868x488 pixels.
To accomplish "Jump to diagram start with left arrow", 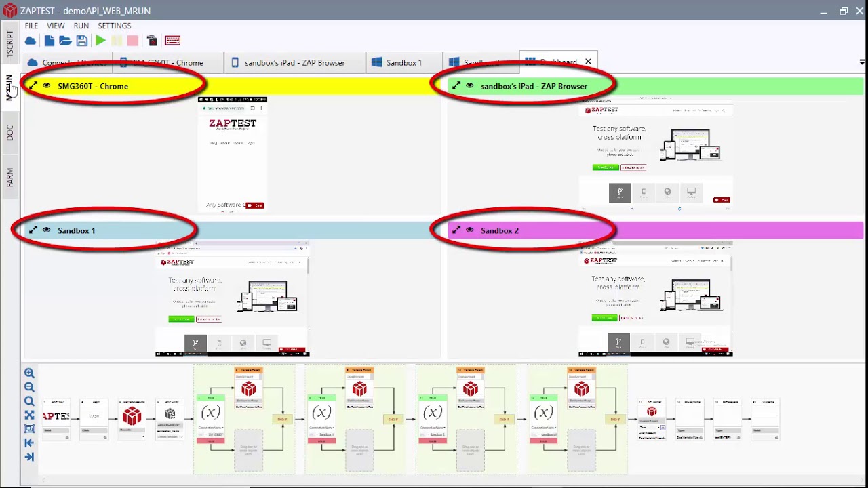I will tap(29, 443).
